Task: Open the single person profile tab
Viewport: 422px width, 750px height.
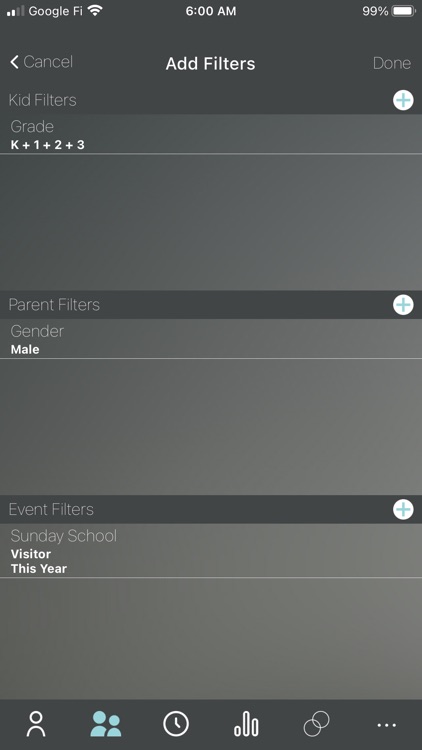Action: click(x=36, y=724)
